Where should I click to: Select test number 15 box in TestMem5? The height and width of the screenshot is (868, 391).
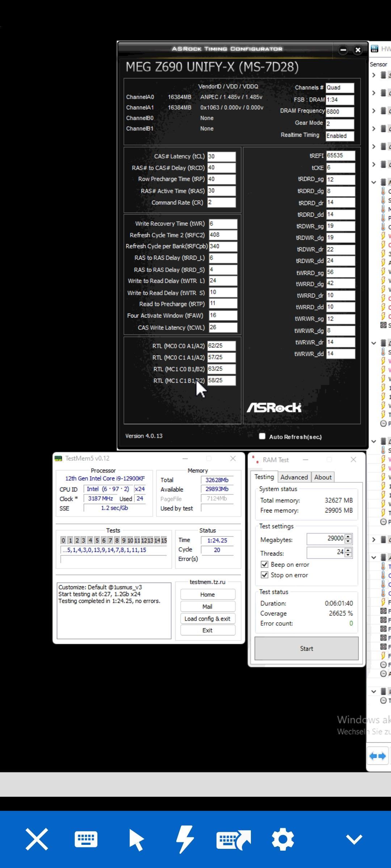[164, 540]
